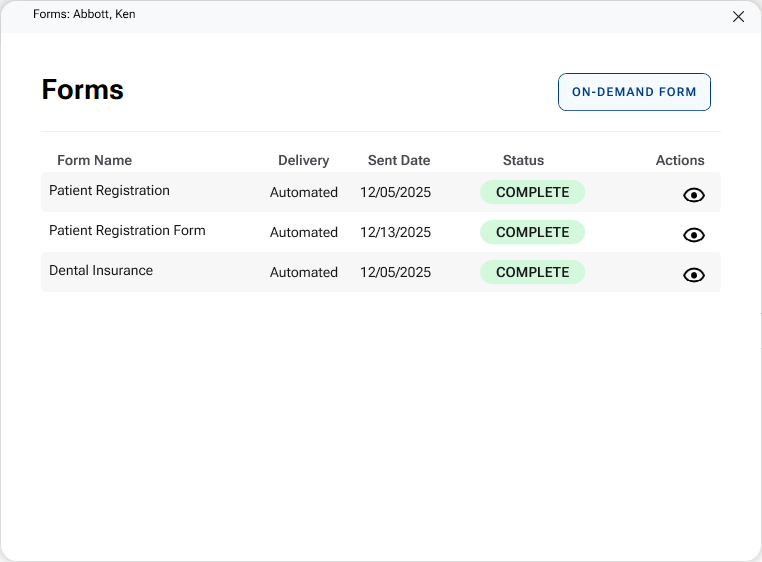
Task: Sort by Form Name column header
Action: tap(94, 160)
